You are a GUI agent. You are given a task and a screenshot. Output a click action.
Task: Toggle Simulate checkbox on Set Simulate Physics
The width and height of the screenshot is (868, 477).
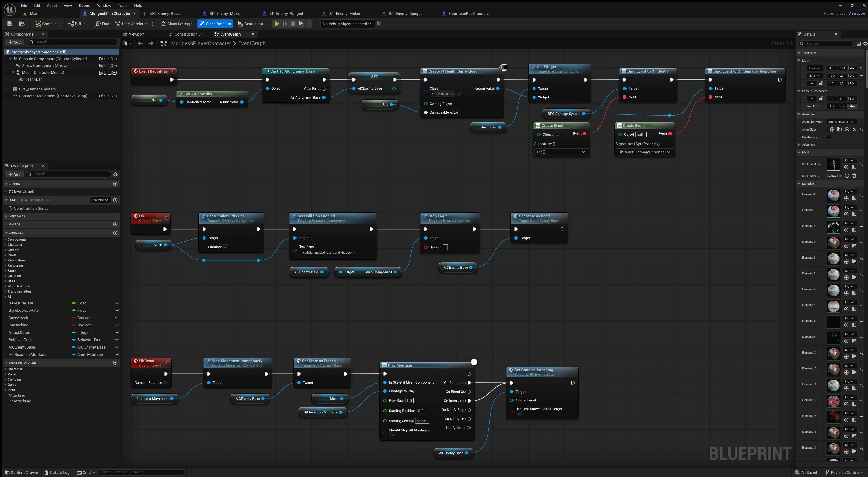[x=226, y=247]
